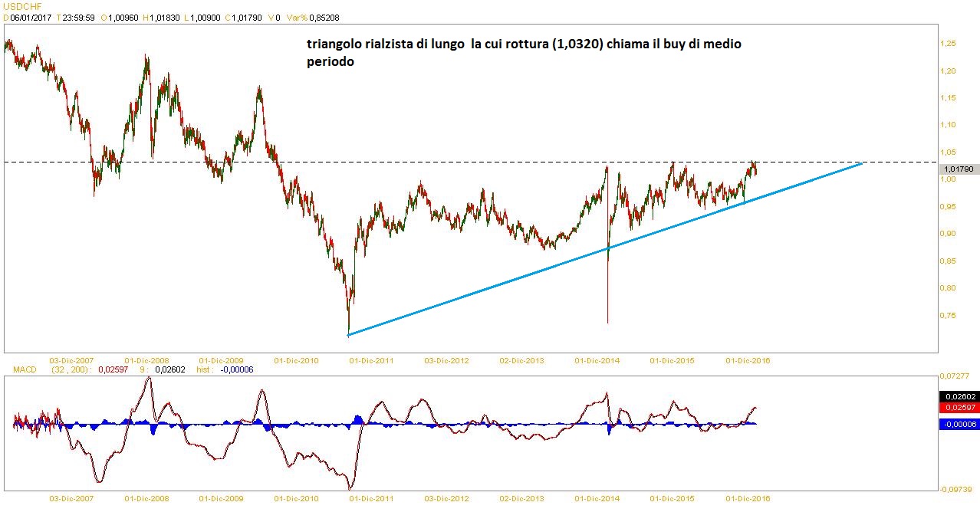Click the USDCHF symbol title
Screen dimensions: 980x512
pos(20,5)
